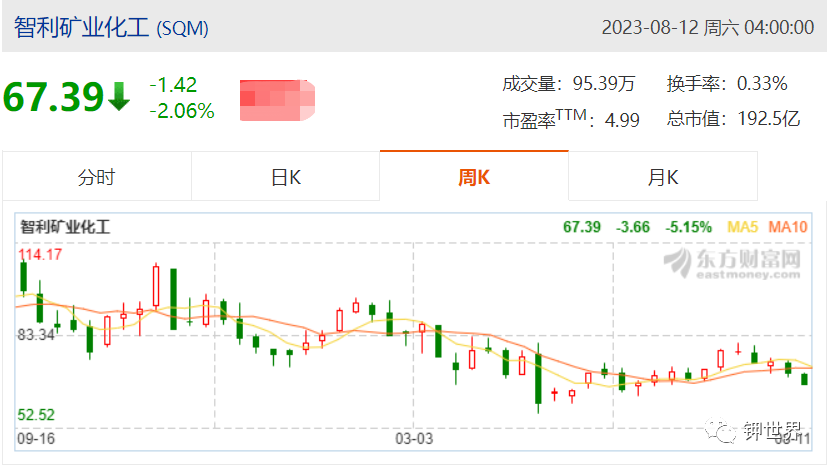
Task: Click the 114.17 high price label
Action: (40, 254)
